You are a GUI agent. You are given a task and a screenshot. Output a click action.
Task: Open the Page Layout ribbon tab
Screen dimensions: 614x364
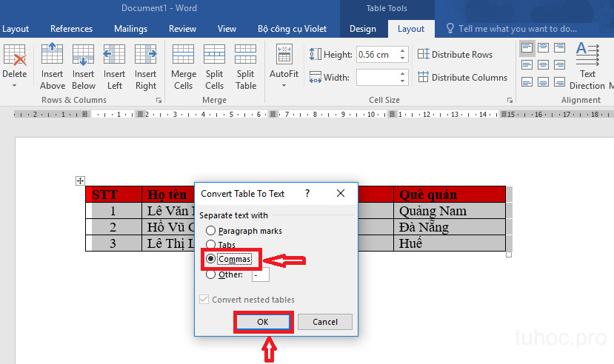coord(16,29)
